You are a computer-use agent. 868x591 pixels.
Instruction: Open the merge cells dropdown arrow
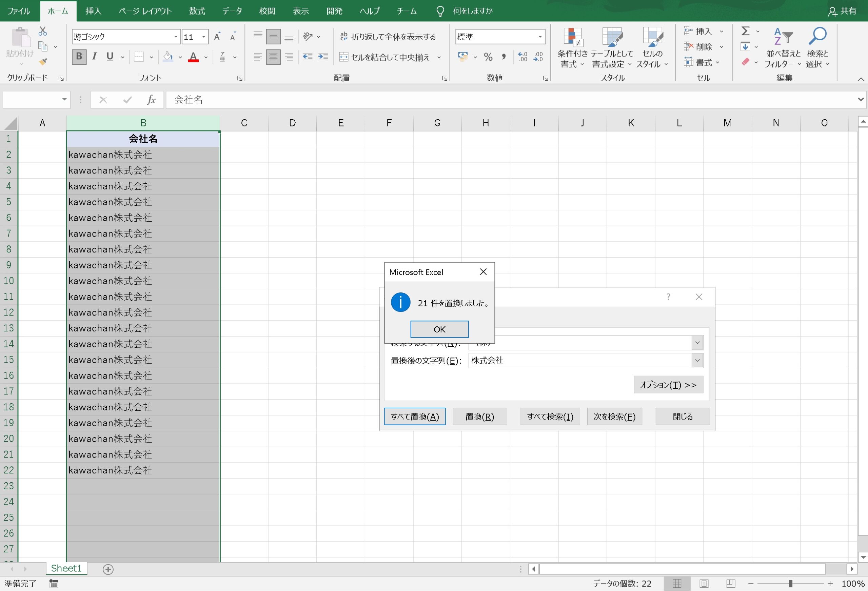coord(439,57)
